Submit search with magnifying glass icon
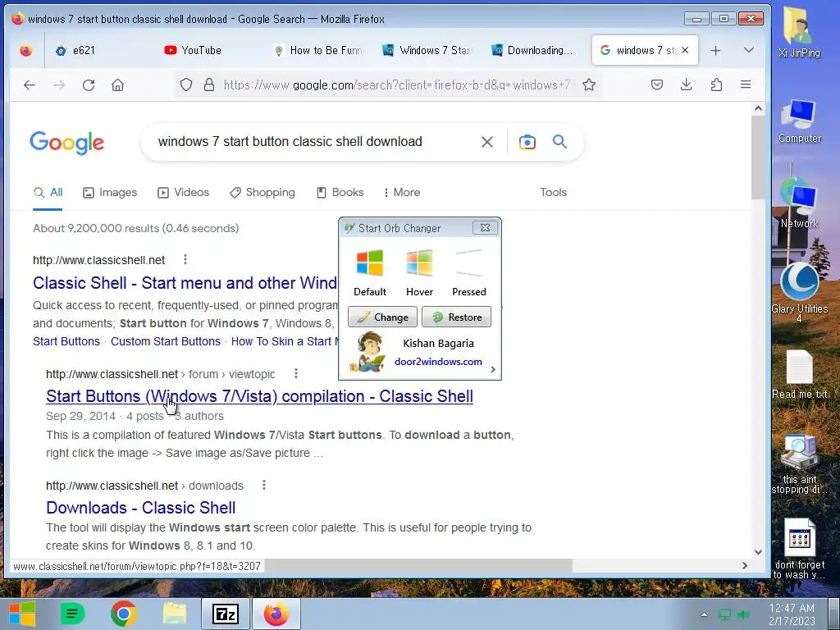The height and width of the screenshot is (630, 840). pos(559,141)
